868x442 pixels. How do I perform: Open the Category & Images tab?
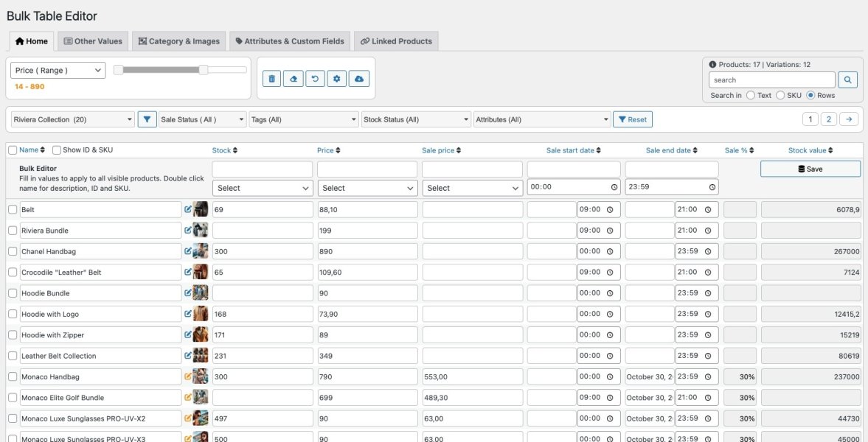[179, 41]
